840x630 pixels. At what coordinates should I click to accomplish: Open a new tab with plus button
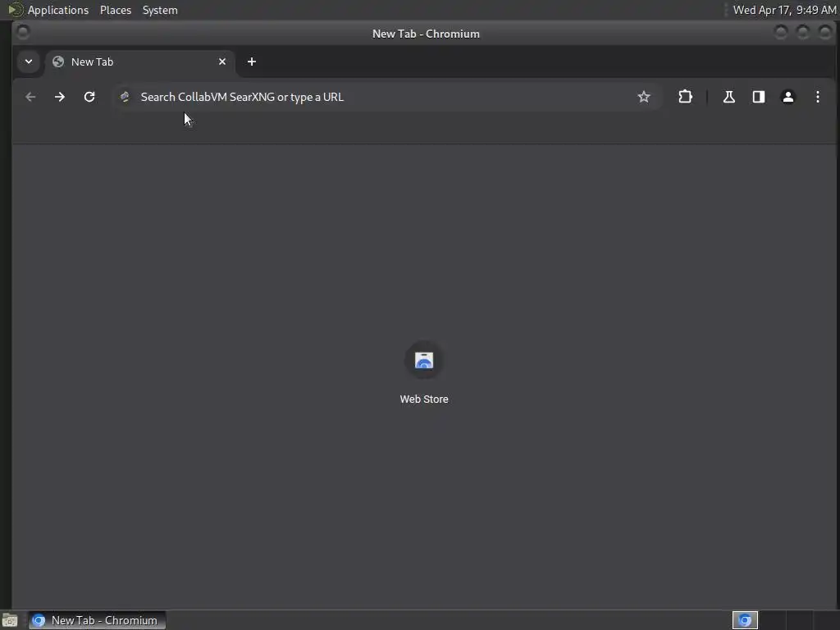click(252, 62)
